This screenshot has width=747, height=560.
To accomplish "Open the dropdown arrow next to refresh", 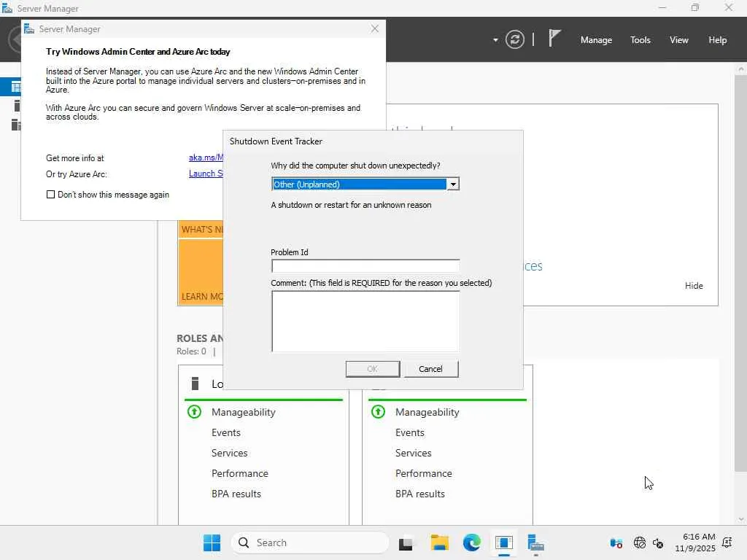I will pyautogui.click(x=495, y=40).
